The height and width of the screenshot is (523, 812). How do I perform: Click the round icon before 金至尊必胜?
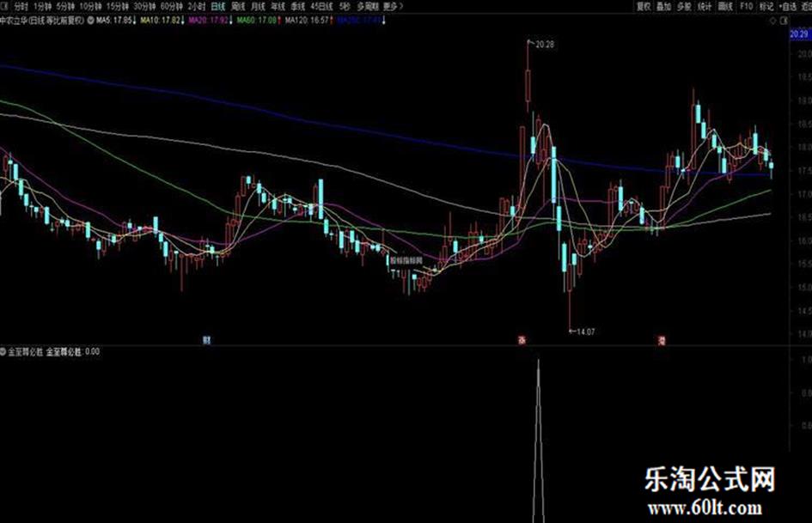[x=3, y=351]
